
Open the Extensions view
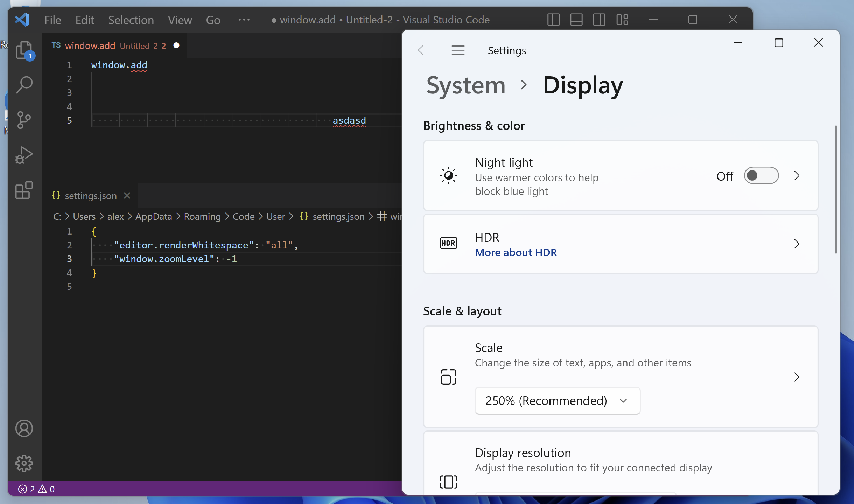(x=24, y=190)
